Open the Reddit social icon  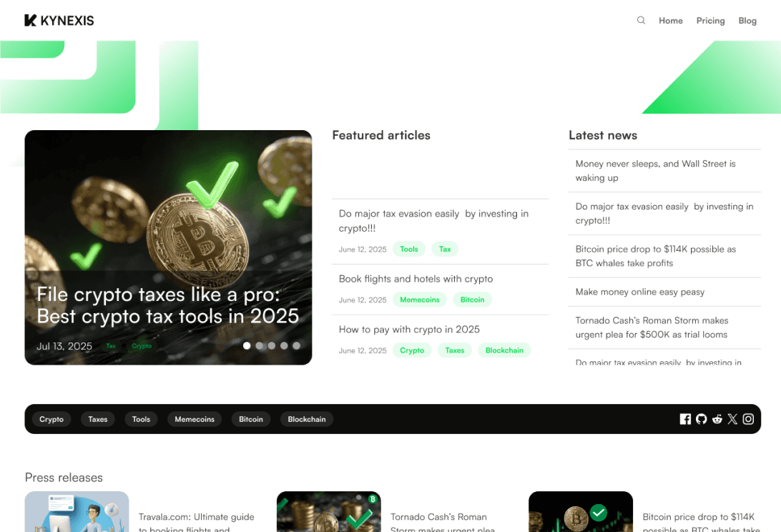click(717, 419)
